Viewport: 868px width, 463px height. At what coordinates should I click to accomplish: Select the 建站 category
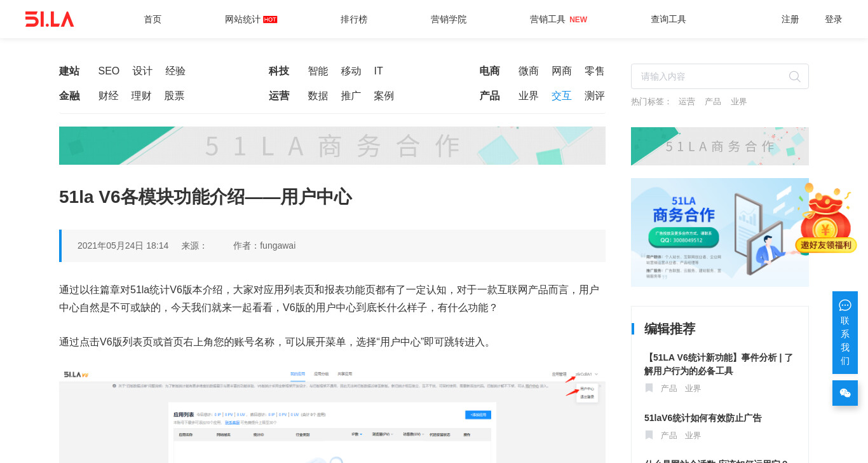pyautogui.click(x=69, y=71)
